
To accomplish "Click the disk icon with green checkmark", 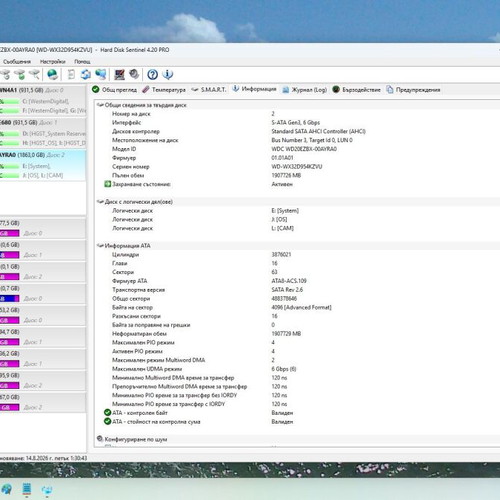I will [x=20, y=74].
